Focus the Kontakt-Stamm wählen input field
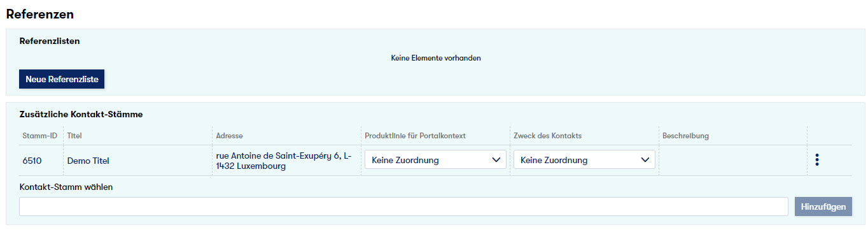The height and width of the screenshot is (232, 868). click(403, 207)
